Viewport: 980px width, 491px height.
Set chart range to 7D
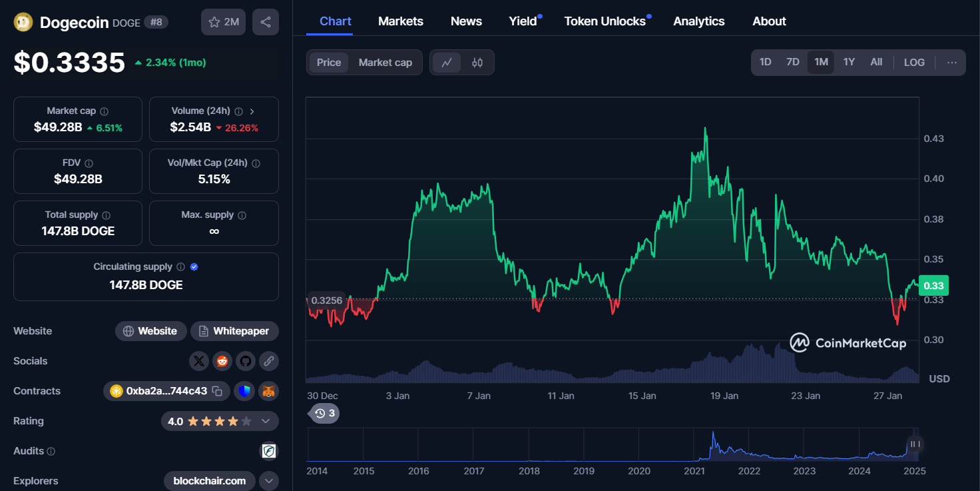(x=793, y=62)
